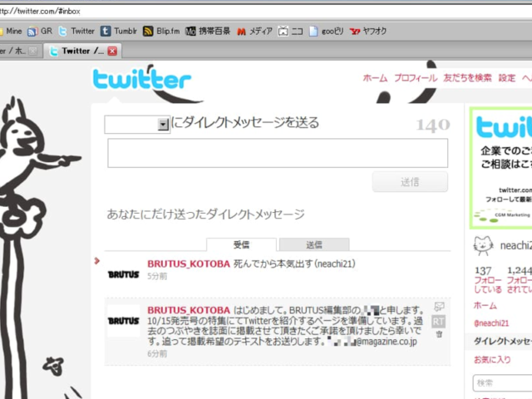Open 1,244 フォローされている count
The width and height of the screenshot is (532, 399).
(x=519, y=280)
